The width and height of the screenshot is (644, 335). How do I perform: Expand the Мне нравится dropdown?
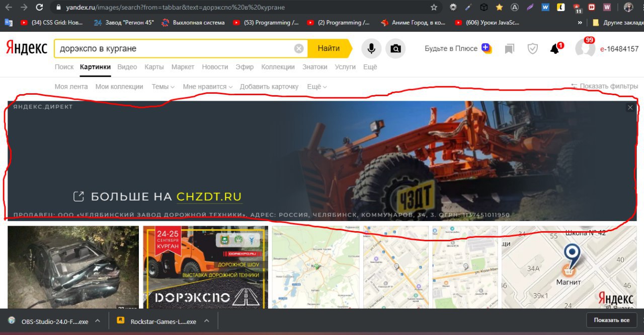click(x=208, y=87)
